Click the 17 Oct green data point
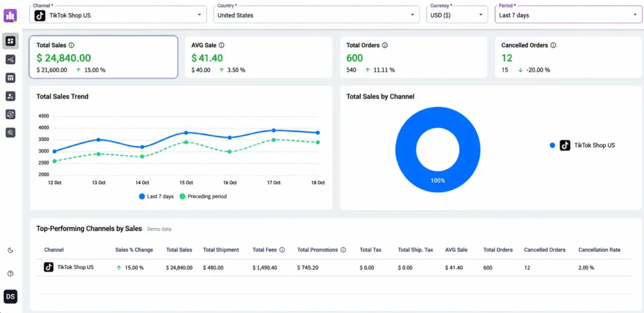This screenshot has width=644, height=313. tap(274, 140)
